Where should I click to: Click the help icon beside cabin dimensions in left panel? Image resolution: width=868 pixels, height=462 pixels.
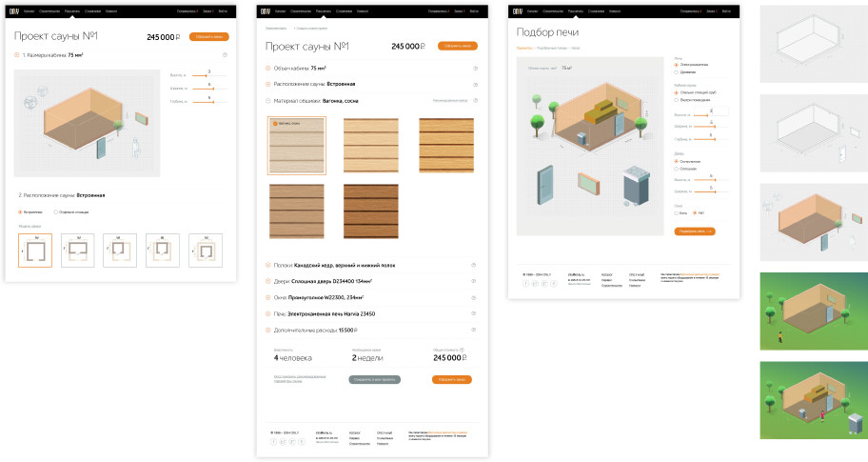point(224,55)
